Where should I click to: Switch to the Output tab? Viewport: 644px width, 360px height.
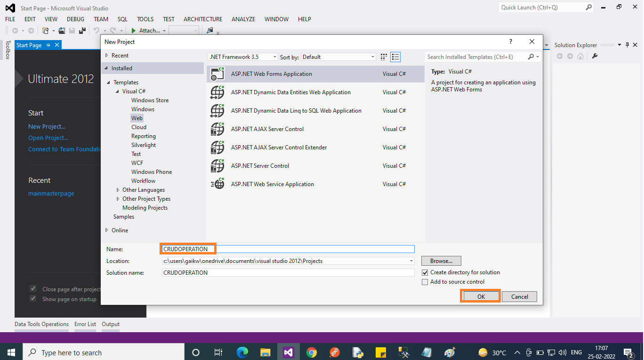111,324
